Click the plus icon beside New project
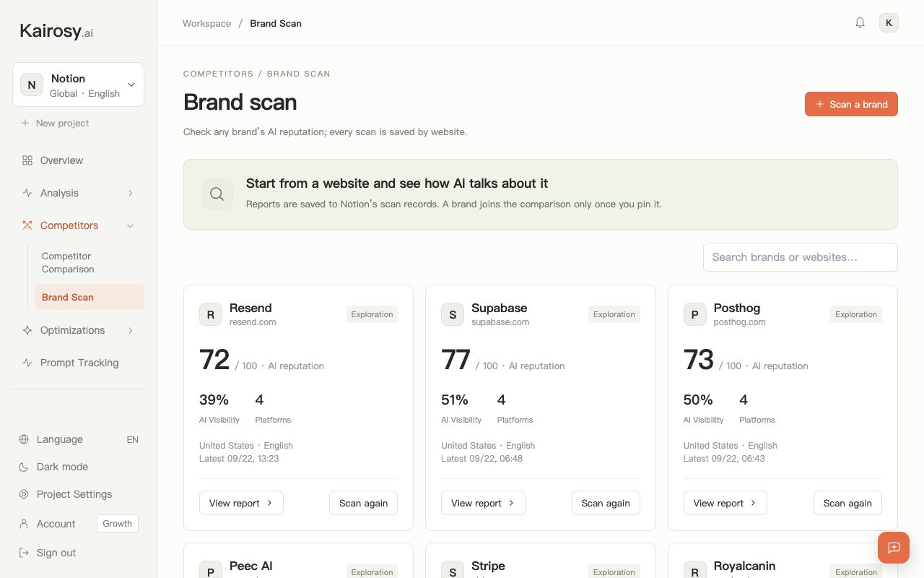The height and width of the screenshot is (578, 924). (x=25, y=123)
